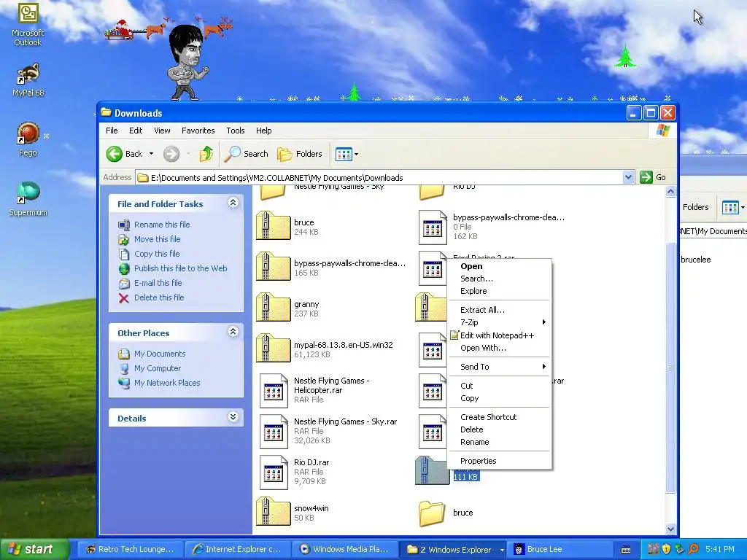Click the Rename this file task link
The height and width of the screenshot is (560, 747).
(162, 225)
